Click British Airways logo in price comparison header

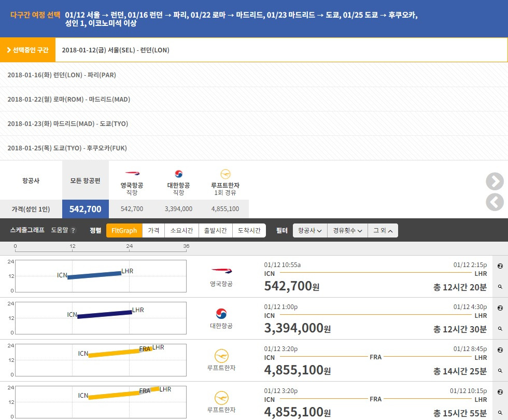tap(132, 173)
